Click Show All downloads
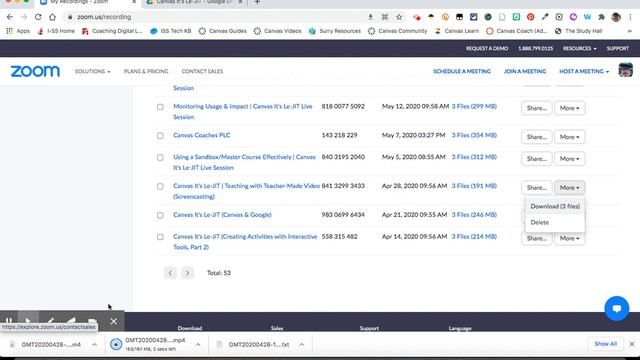Screen dimensions: 640x360 (606, 344)
